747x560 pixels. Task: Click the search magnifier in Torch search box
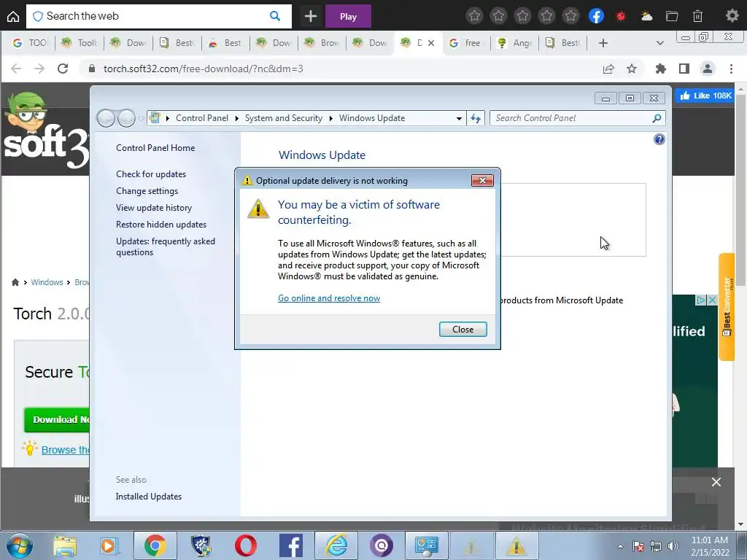pos(275,16)
